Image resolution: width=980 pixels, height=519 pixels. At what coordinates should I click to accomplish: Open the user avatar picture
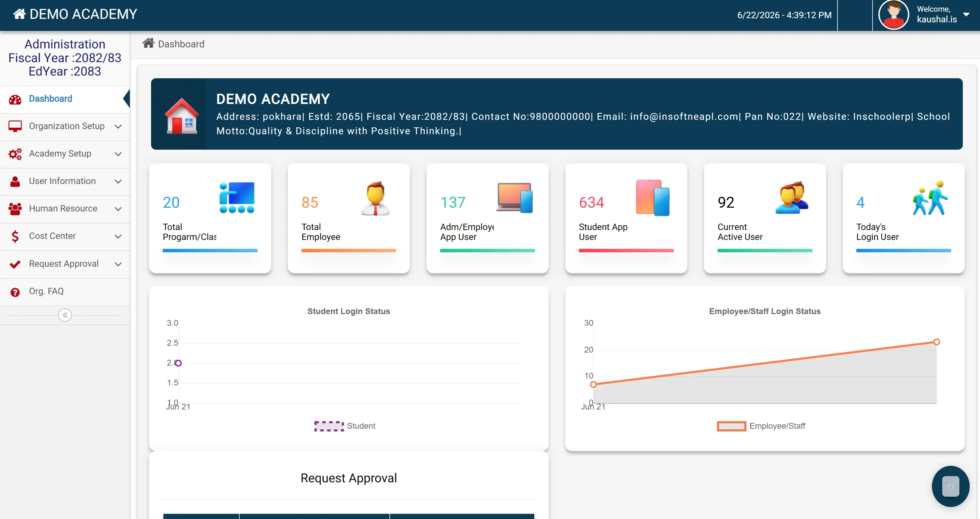click(x=893, y=15)
